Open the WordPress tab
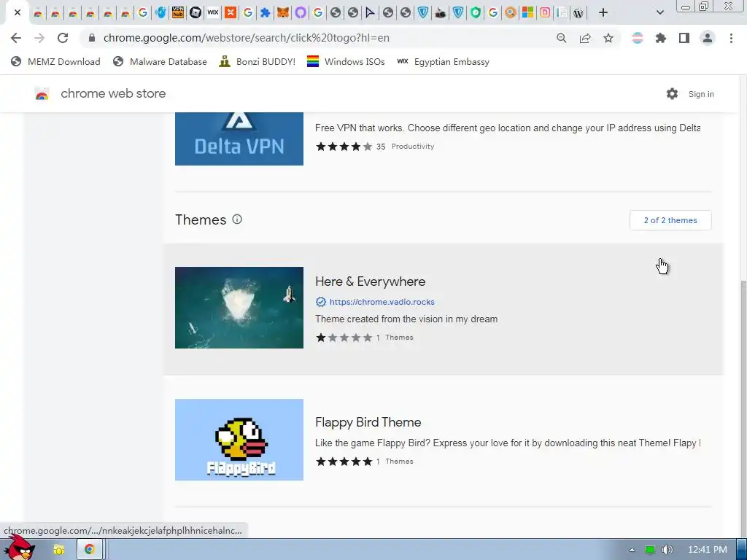The width and height of the screenshot is (747, 560). [578, 13]
